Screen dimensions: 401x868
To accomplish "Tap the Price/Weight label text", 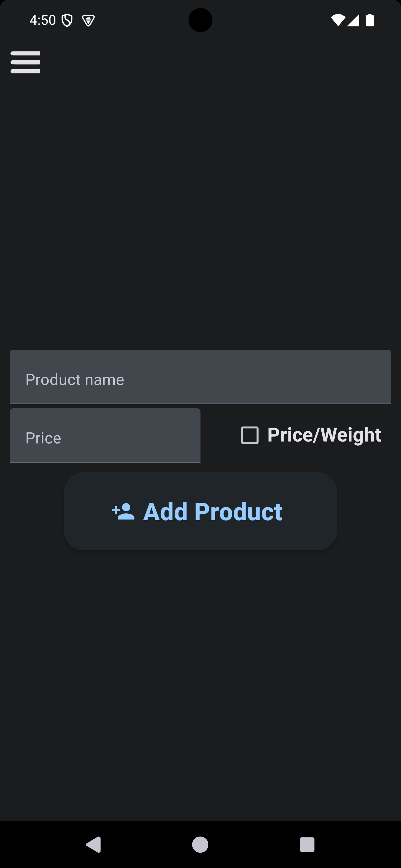I will (x=324, y=435).
